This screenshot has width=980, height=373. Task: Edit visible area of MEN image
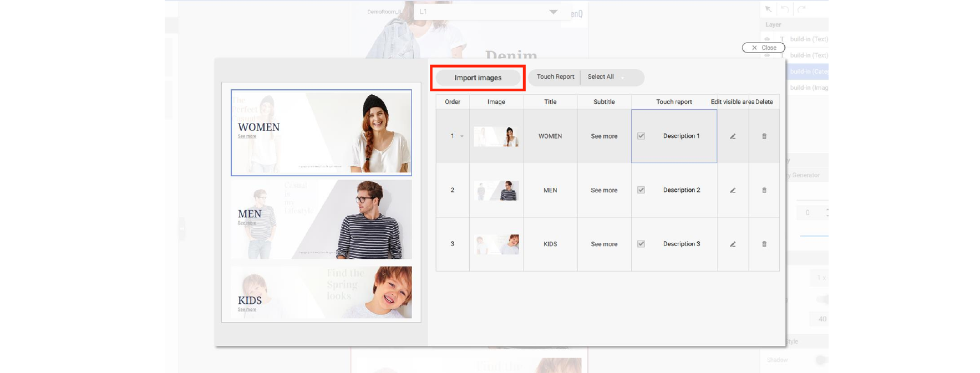(x=733, y=190)
